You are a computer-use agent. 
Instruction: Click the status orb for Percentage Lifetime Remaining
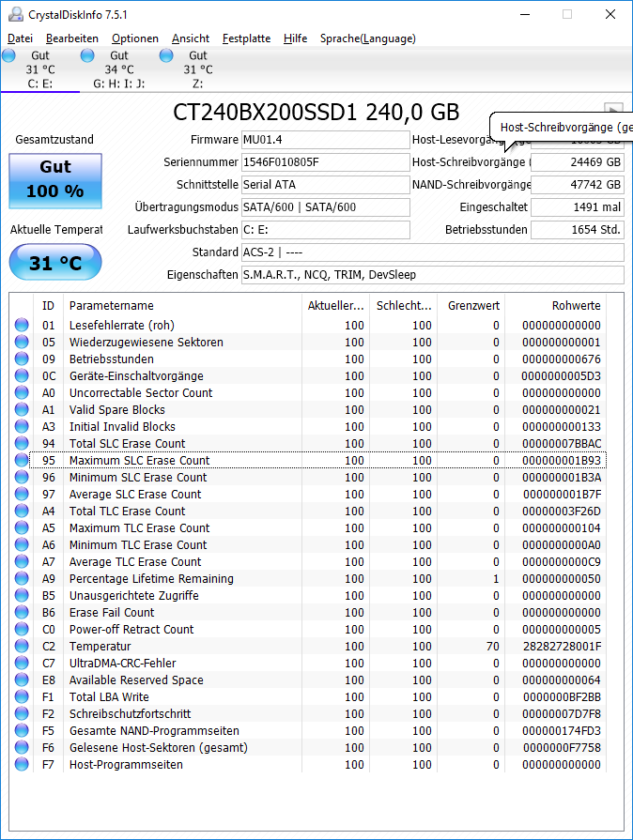22,578
